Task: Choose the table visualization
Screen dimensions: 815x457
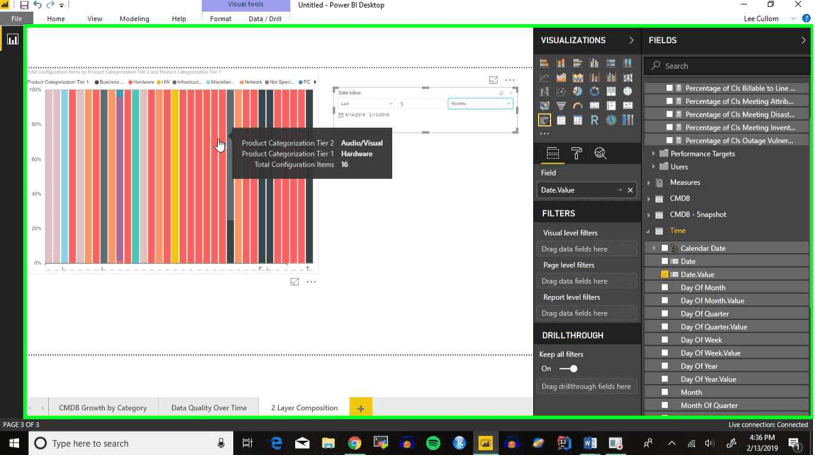Action: click(x=561, y=120)
